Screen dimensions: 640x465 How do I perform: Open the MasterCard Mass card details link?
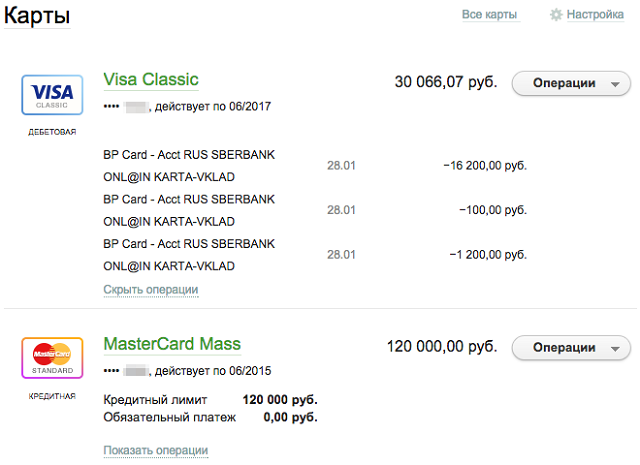point(172,344)
